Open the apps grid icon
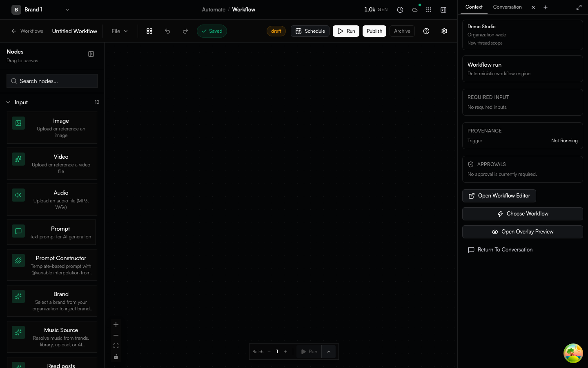This screenshot has width=588, height=368. coord(429,10)
